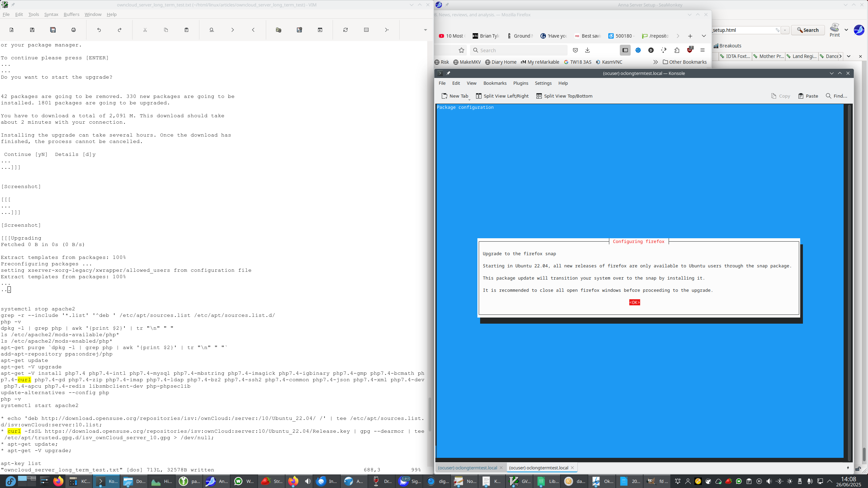
Task: Click the Firefox search input field
Action: [519, 50]
